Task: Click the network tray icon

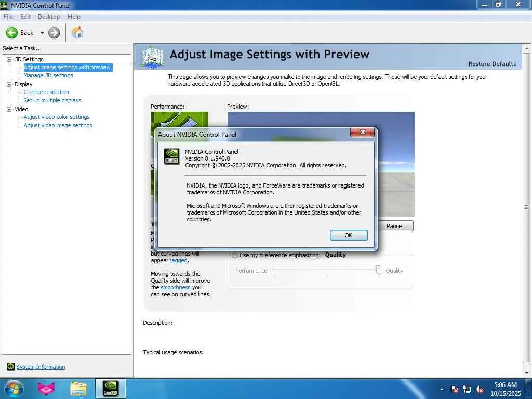Action: (x=467, y=389)
